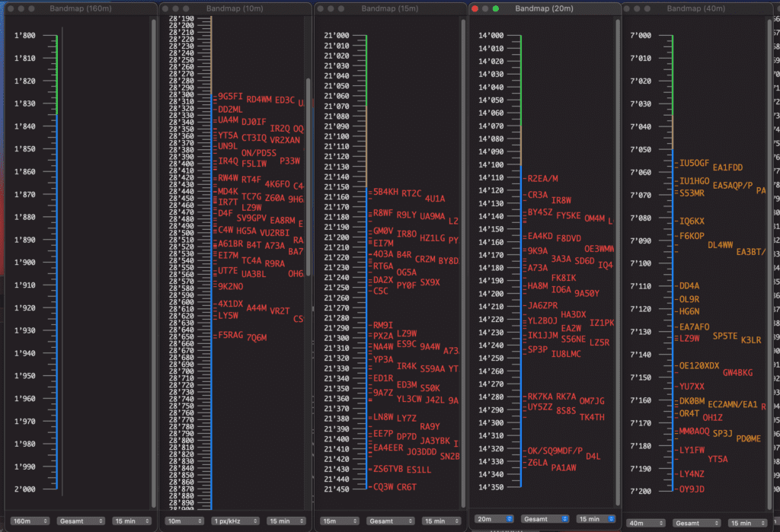This screenshot has width=780, height=532.
Task: Click the F5RAG spot on 10m
Action: pos(231,335)
